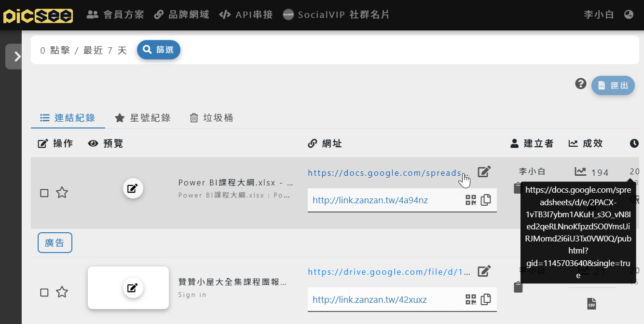Click the 篩選 filter button
644x324 pixels.
(x=159, y=50)
